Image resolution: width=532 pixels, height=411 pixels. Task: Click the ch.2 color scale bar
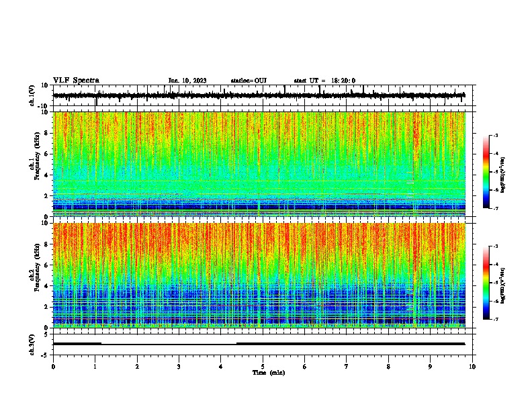point(486,283)
